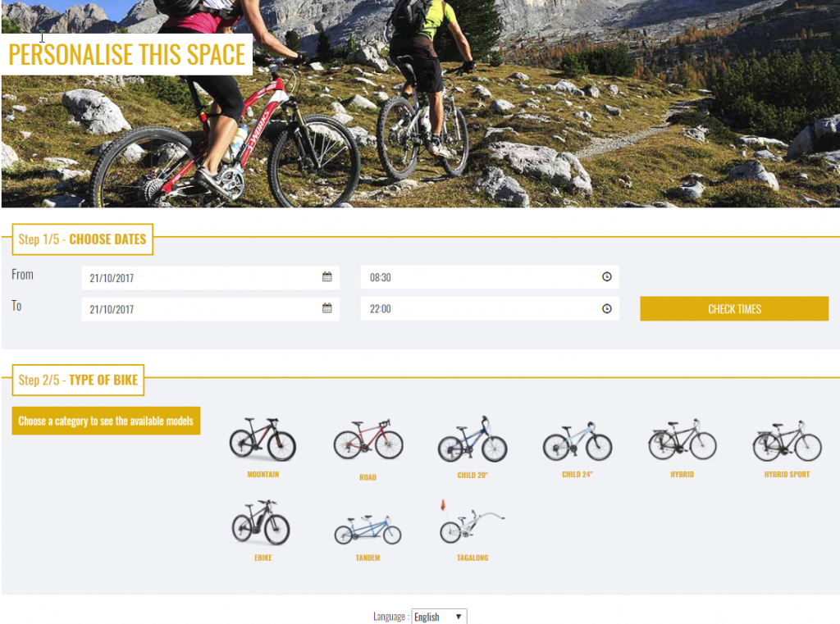Select Step 2/5 Type of Bike heading
This screenshot has height=624, width=840.
click(x=78, y=380)
